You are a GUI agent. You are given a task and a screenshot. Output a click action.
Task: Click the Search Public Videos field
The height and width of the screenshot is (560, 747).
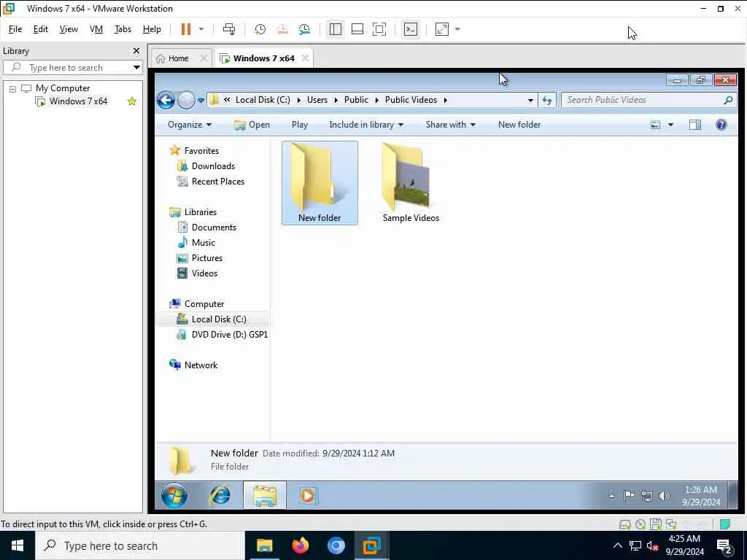[643, 100]
